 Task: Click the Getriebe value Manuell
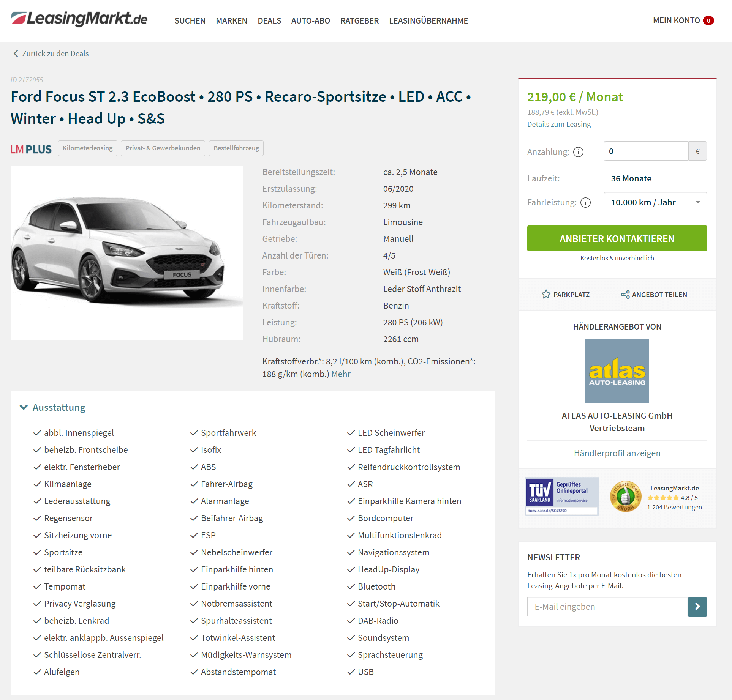(398, 239)
